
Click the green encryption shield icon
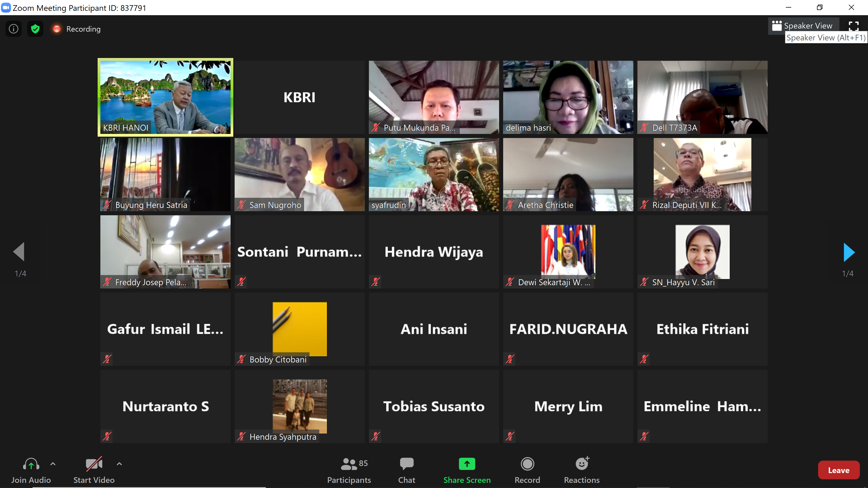[35, 29]
